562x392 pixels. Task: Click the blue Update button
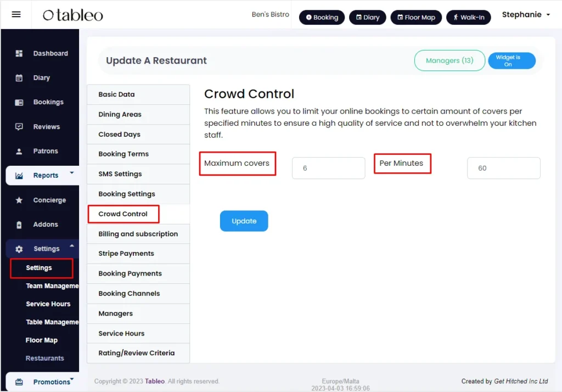click(244, 221)
